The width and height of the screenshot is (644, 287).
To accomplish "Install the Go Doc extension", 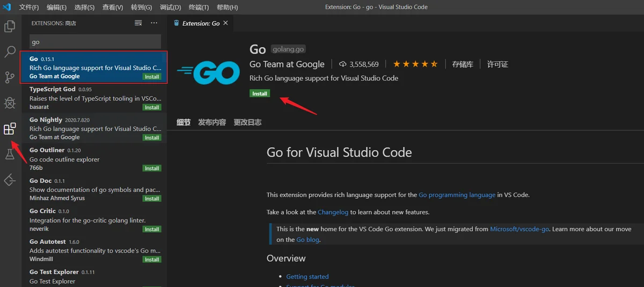I will tap(152, 198).
